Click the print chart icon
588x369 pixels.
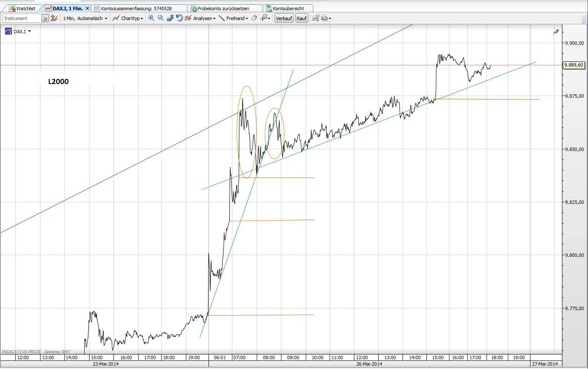(x=324, y=18)
